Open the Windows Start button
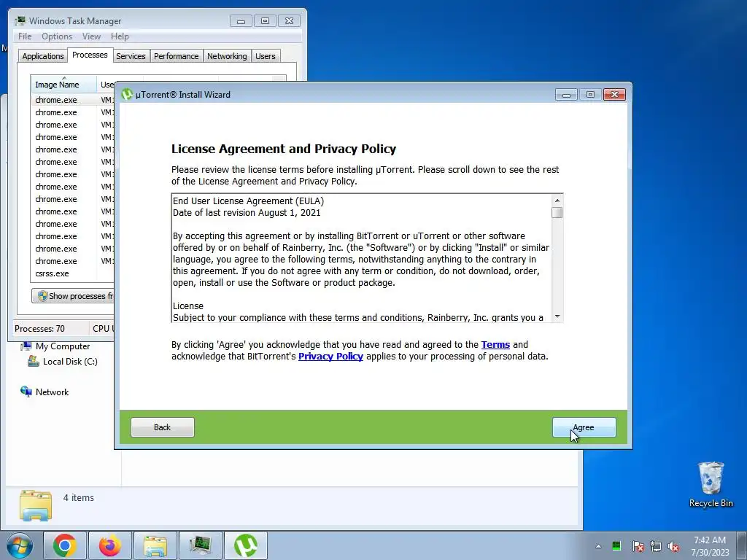 pos(20,545)
